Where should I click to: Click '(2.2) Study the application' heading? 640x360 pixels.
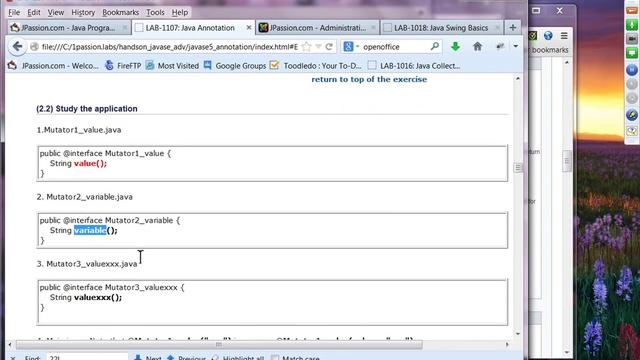[x=87, y=109]
